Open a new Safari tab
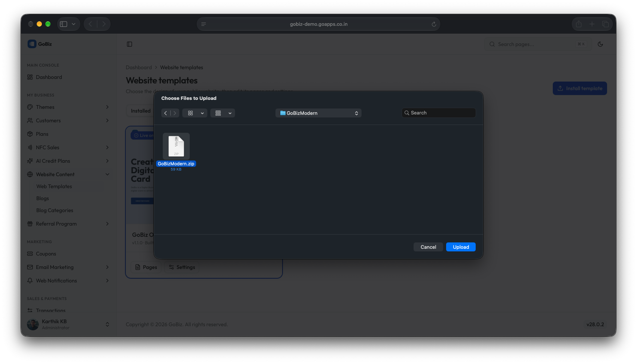 click(x=592, y=24)
